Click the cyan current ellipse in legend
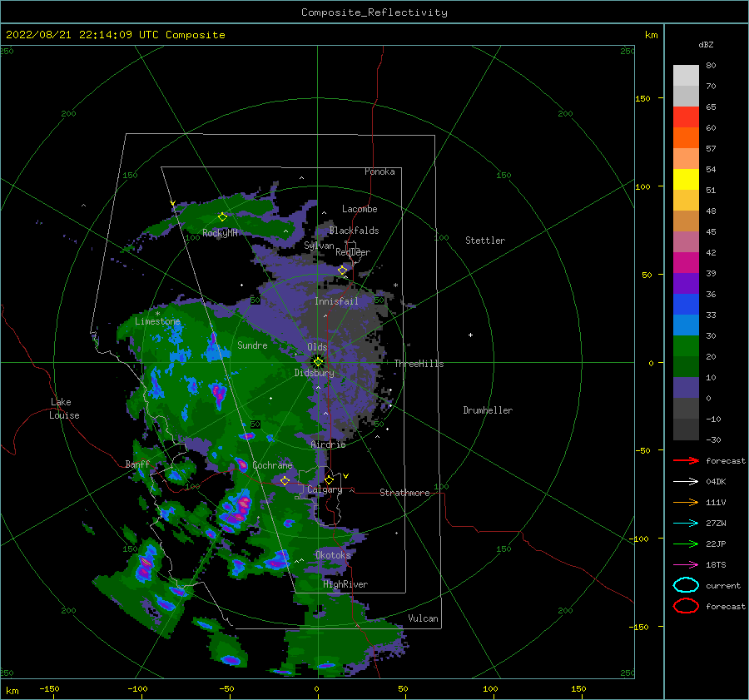This screenshot has height=700, width=749. pos(686,585)
